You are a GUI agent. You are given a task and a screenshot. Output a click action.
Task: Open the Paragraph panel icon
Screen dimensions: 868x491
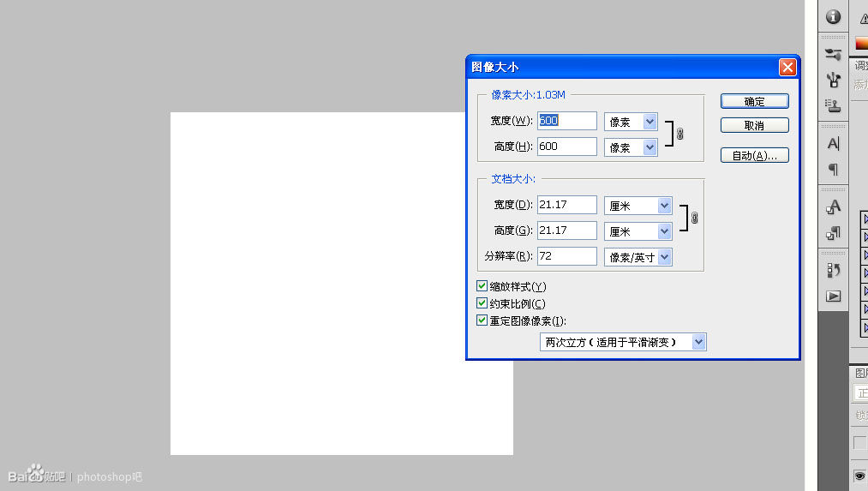tap(833, 169)
